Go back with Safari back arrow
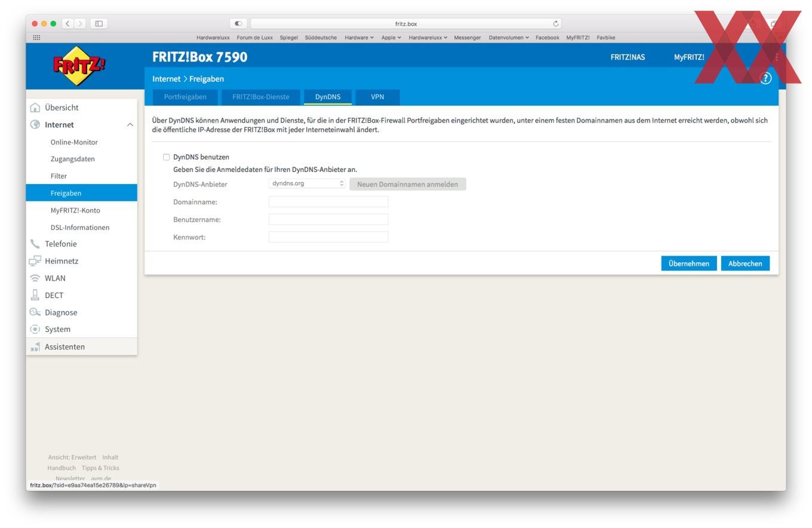The height and width of the screenshot is (528, 812). tap(68, 24)
